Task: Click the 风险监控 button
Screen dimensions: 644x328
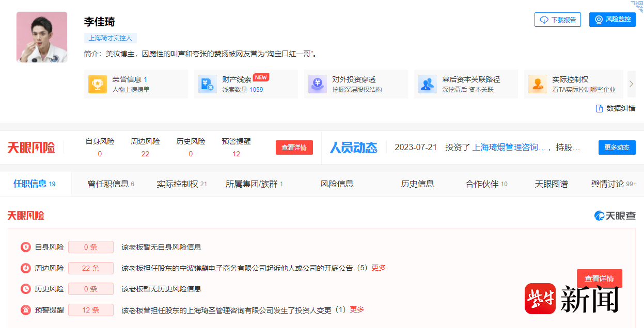Action: coord(612,20)
